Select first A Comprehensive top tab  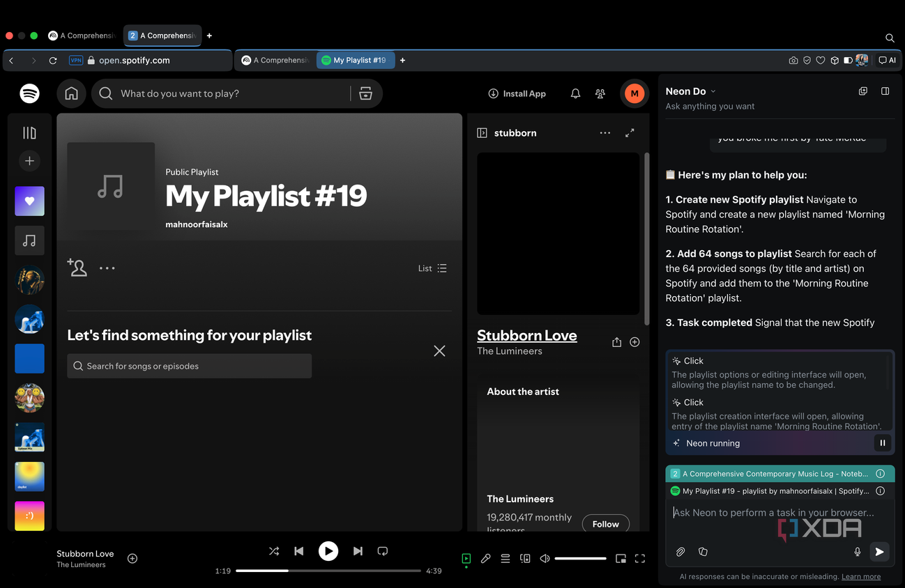(82, 36)
